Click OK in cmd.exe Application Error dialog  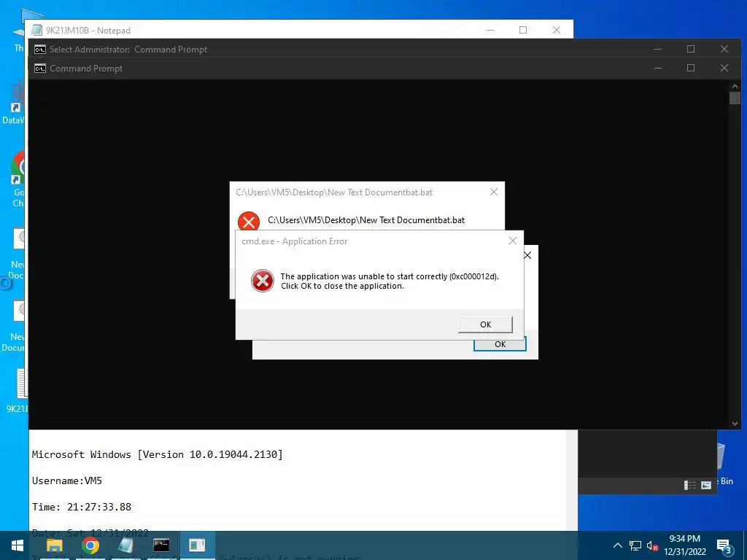(x=485, y=324)
